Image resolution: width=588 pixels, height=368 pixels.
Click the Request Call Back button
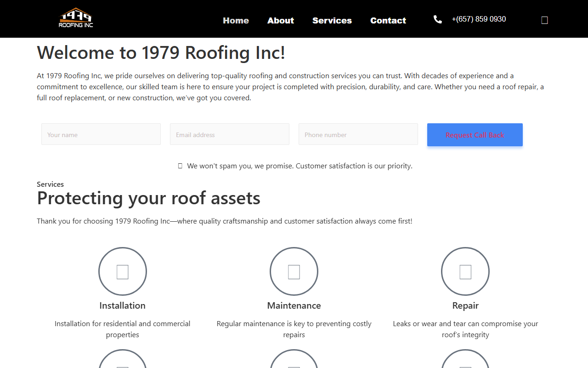475,135
